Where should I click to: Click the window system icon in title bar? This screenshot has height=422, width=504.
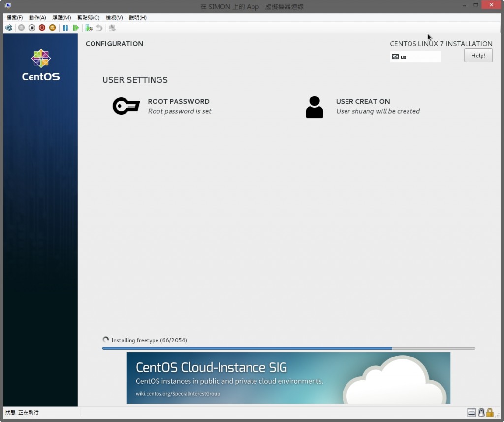point(8,6)
